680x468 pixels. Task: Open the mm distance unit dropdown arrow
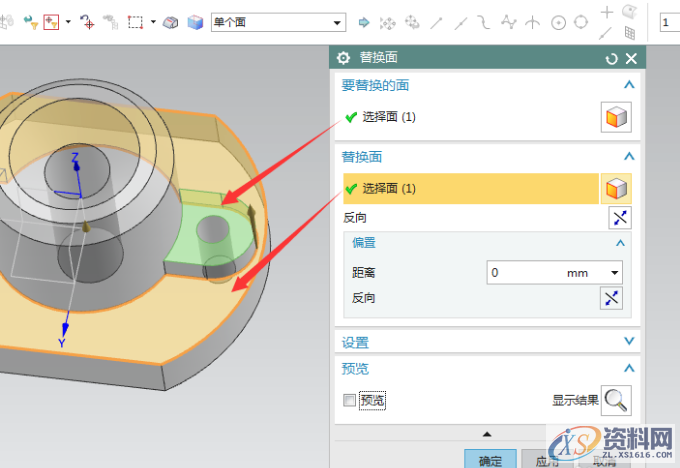[614, 272]
